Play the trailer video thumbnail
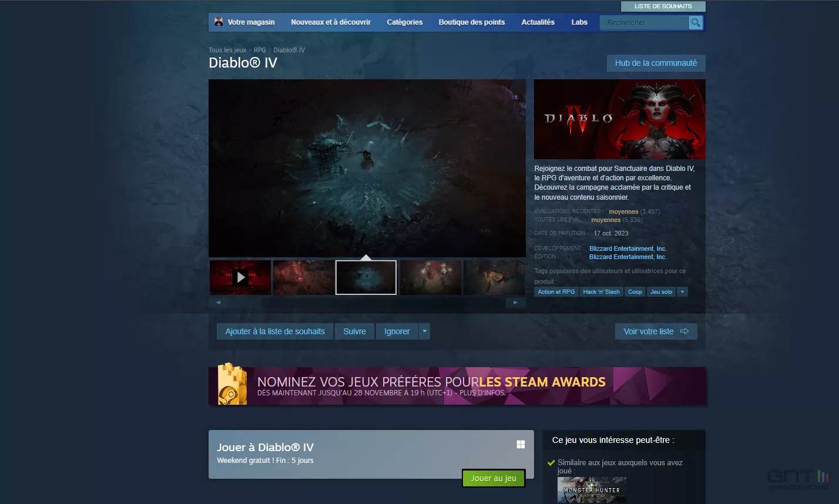The image size is (839, 504). click(x=240, y=277)
